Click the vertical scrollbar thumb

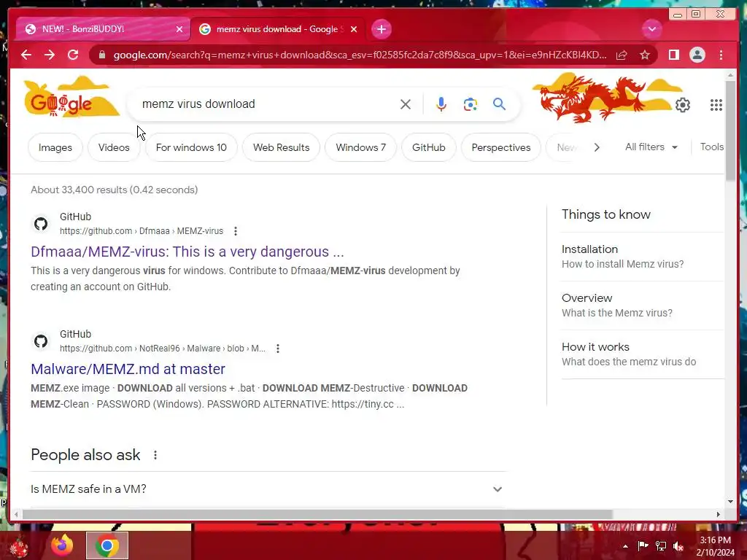(730, 130)
